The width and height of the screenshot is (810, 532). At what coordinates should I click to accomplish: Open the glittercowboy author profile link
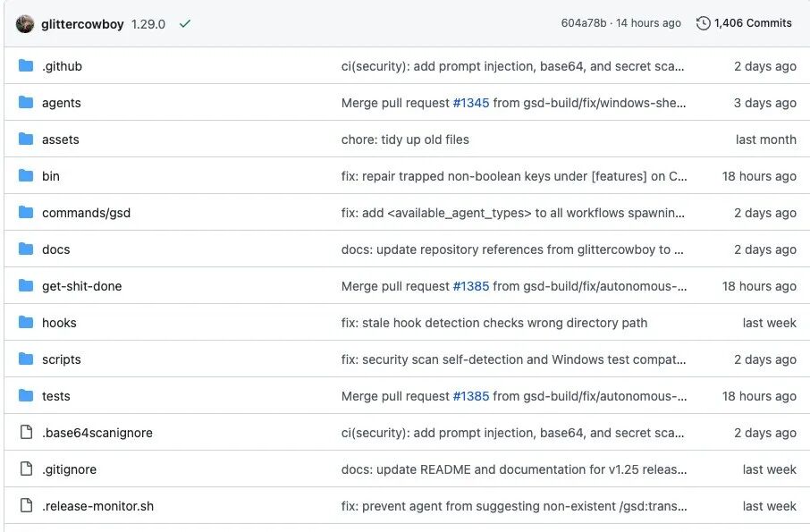[x=82, y=24]
